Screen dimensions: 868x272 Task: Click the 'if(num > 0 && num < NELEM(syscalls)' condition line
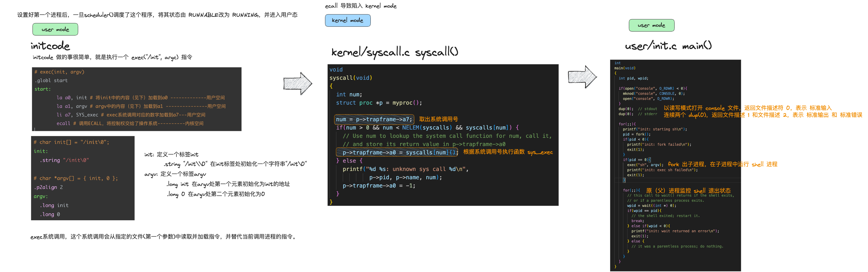[427, 128]
